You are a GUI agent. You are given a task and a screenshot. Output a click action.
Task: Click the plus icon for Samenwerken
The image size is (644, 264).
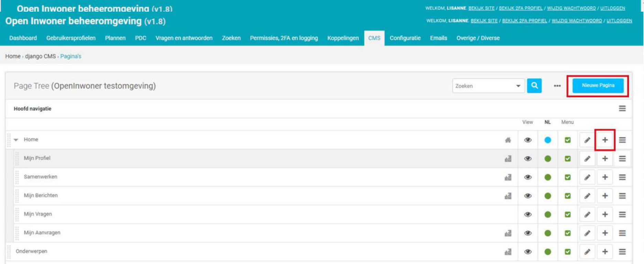605,177
